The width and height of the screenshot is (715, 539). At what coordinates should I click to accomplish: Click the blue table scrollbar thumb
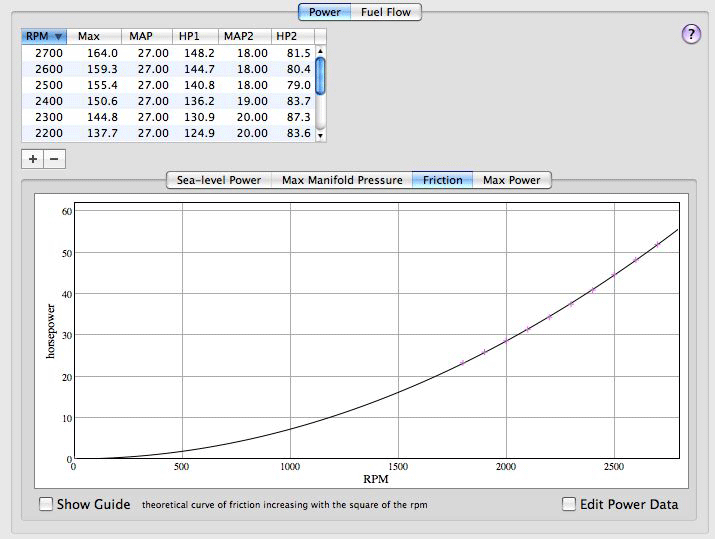point(321,76)
